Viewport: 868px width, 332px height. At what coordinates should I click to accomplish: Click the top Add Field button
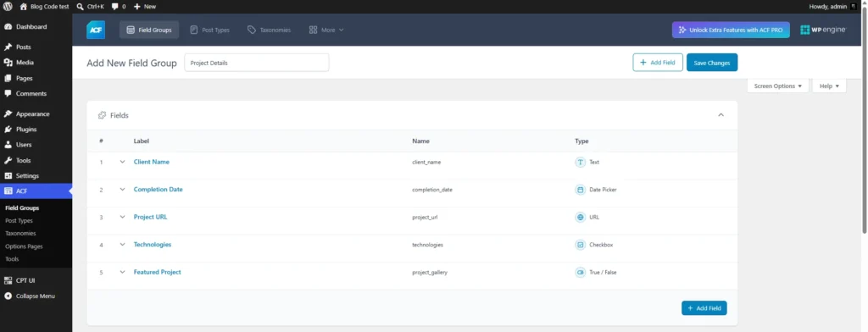(658, 63)
